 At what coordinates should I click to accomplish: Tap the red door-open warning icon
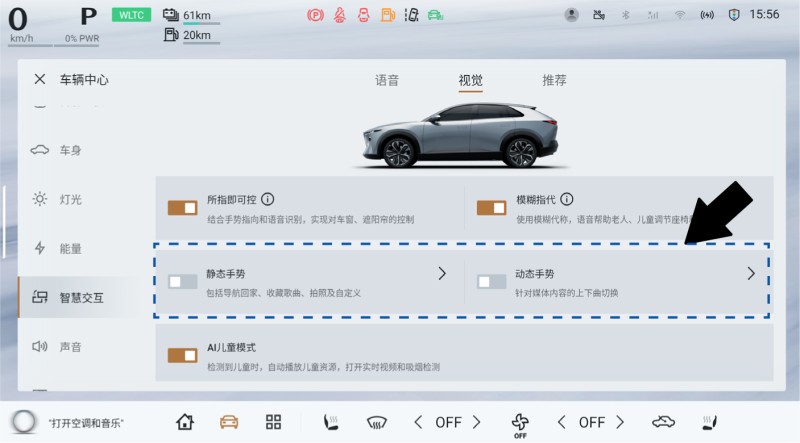[363, 15]
